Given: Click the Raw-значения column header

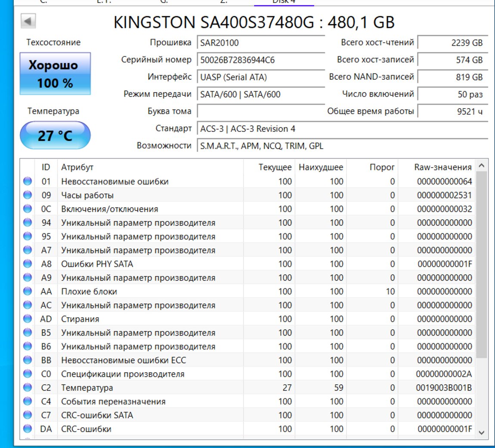Looking at the screenshot, I should tap(442, 167).
